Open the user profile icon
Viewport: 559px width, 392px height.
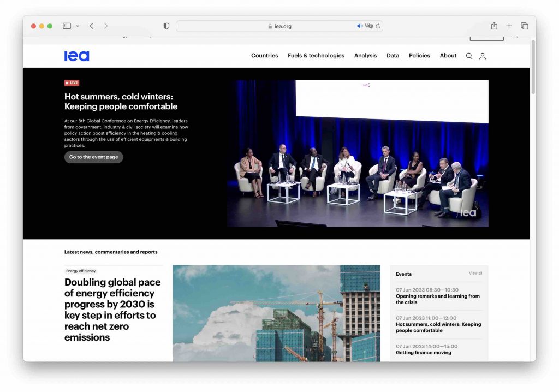[x=483, y=56]
